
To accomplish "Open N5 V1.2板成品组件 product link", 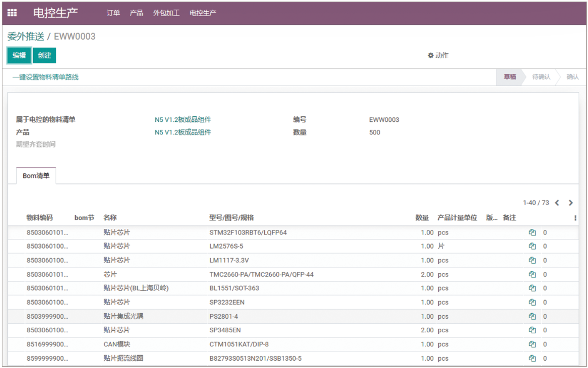I will [x=182, y=133].
